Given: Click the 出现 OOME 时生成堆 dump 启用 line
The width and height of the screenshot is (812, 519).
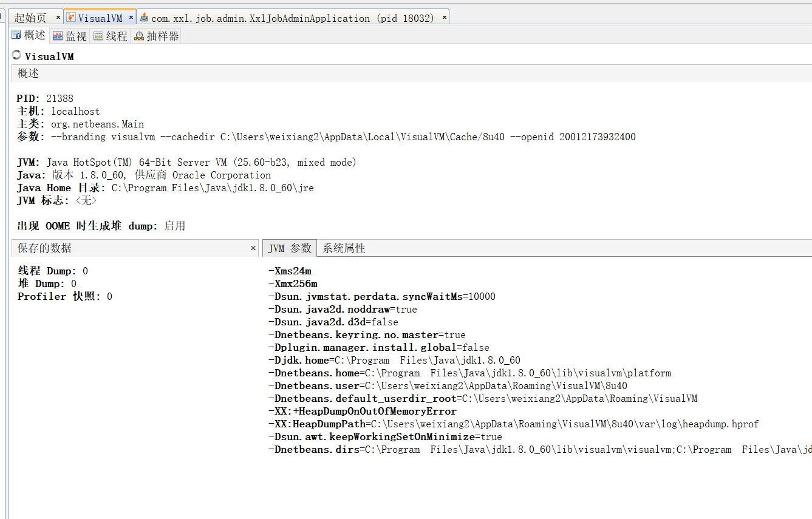Looking at the screenshot, I should coord(101,226).
